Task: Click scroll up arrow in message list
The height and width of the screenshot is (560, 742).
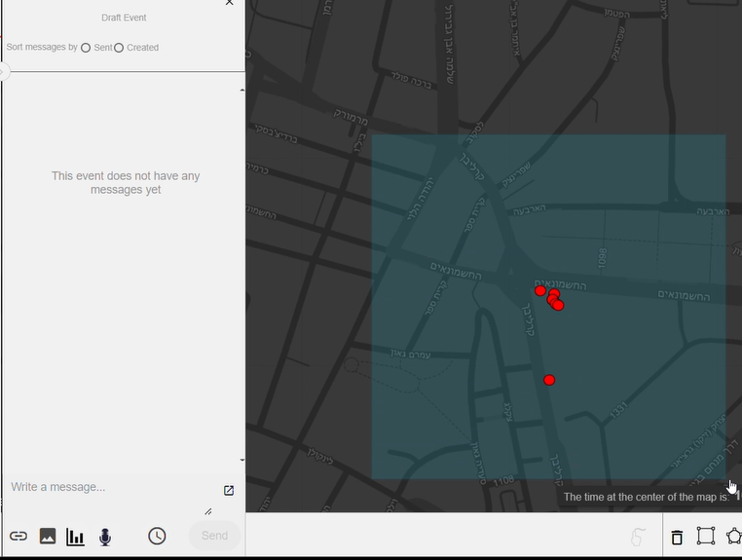Action: point(241,91)
